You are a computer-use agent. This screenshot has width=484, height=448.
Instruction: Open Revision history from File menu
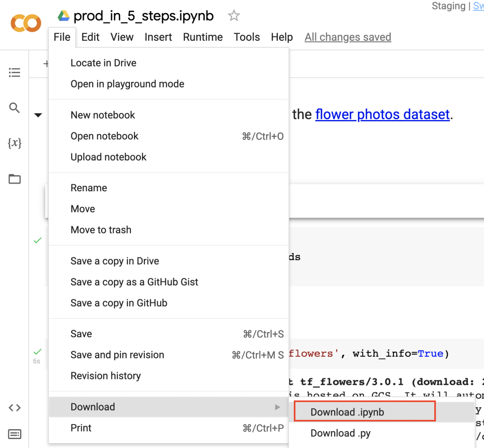point(106,376)
